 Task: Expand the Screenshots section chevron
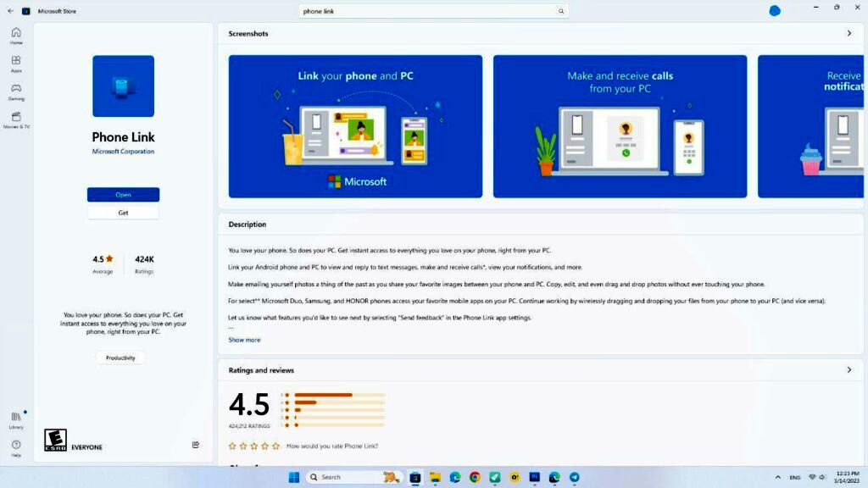point(849,34)
